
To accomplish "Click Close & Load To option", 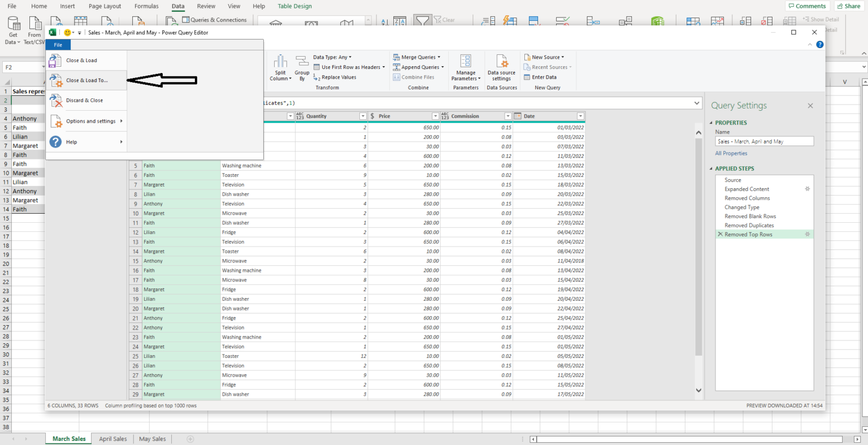I will [86, 80].
